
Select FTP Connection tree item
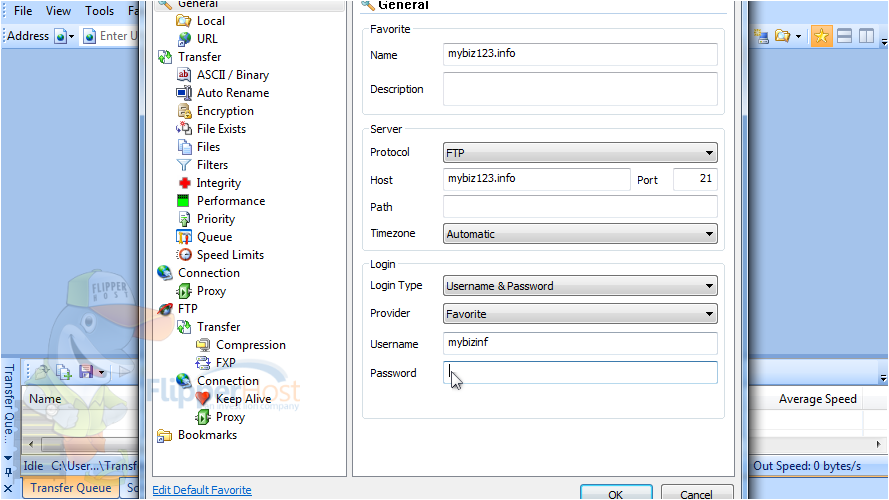[228, 381]
